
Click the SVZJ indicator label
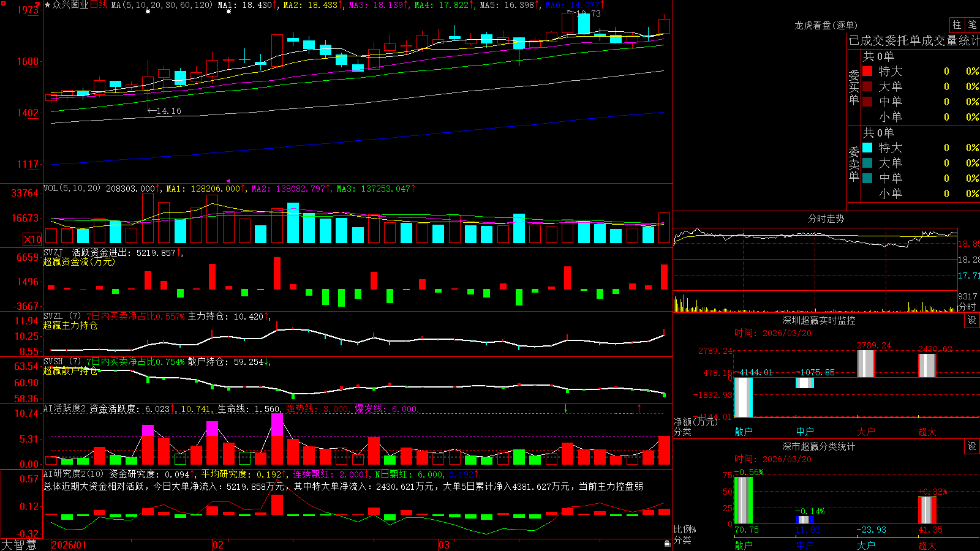pyautogui.click(x=53, y=252)
